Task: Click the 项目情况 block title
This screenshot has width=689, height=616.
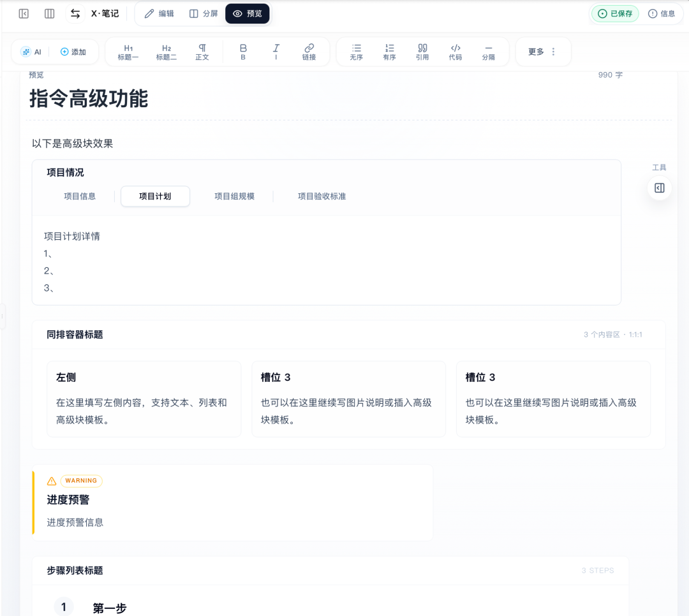Action: (x=65, y=173)
